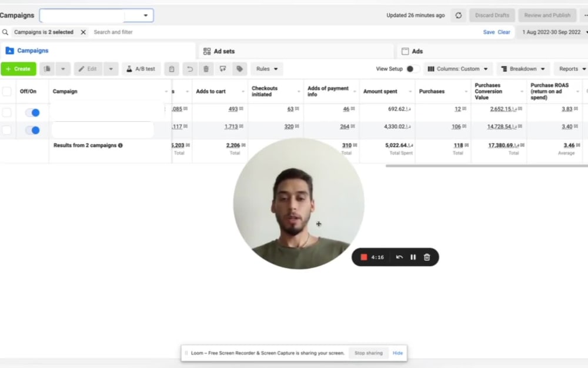
Task: Click the Review and Publish button
Action: [x=547, y=15]
